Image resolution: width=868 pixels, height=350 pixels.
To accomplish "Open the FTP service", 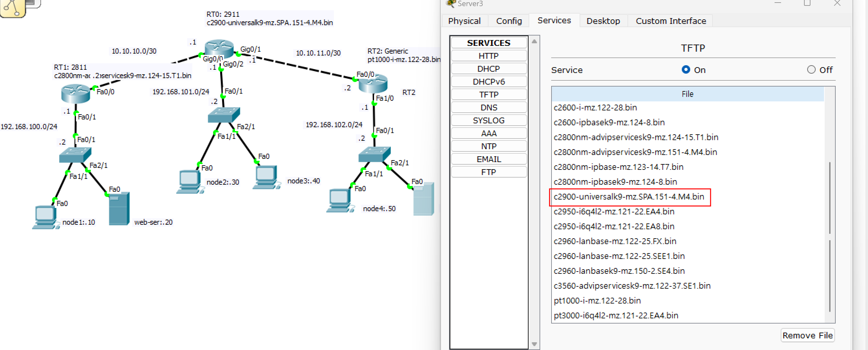I will pyautogui.click(x=488, y=172).
